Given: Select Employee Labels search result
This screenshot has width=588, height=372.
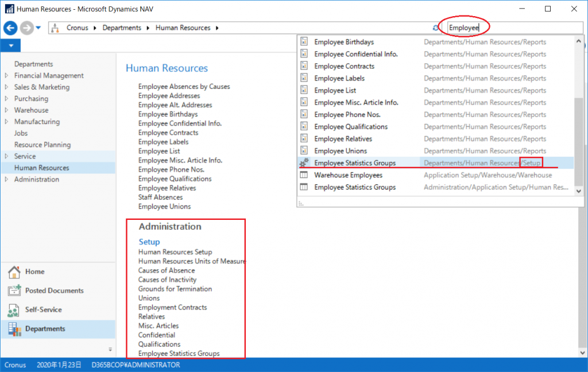Looking at the screenshot, I should [436, 78].
